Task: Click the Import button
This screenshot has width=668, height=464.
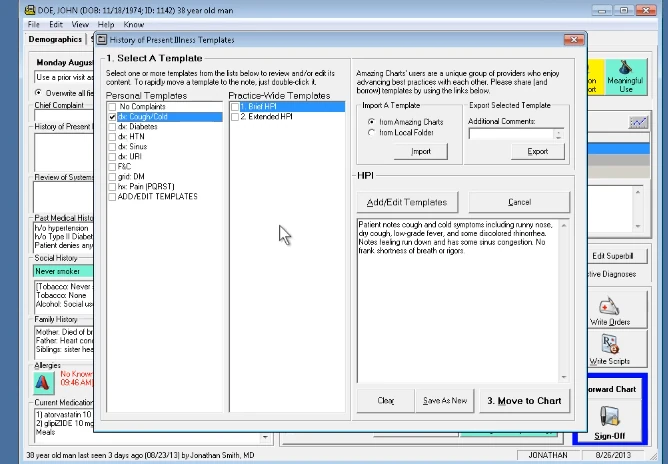Action: 420,151
